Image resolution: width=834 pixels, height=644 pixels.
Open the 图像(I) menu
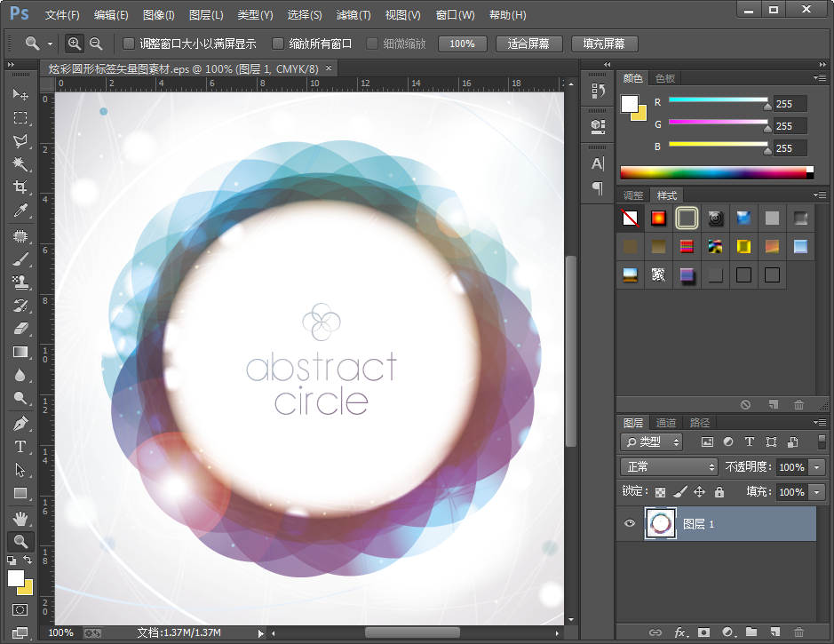(x=158, y=15)
